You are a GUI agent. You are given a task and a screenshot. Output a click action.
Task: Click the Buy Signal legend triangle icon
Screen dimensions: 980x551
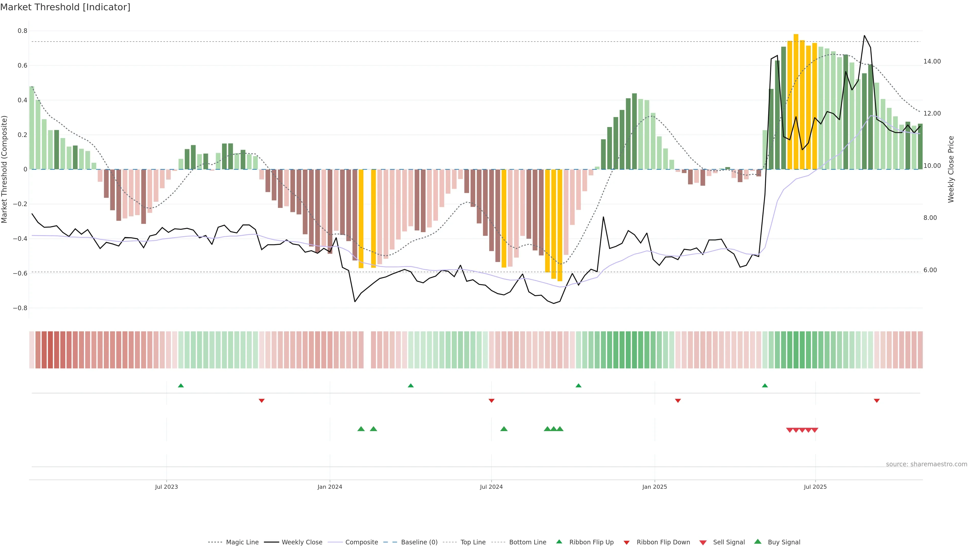[x=757, y=542]
